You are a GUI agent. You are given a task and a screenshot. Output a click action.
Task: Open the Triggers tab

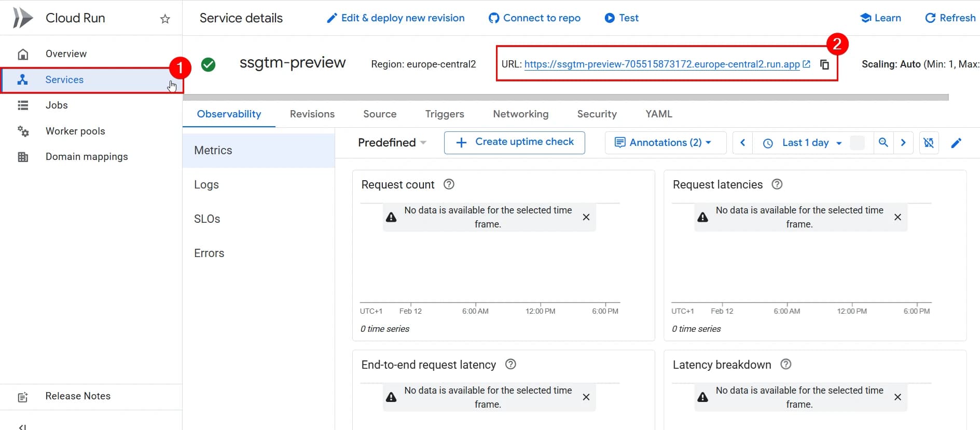tap(445, 114)
